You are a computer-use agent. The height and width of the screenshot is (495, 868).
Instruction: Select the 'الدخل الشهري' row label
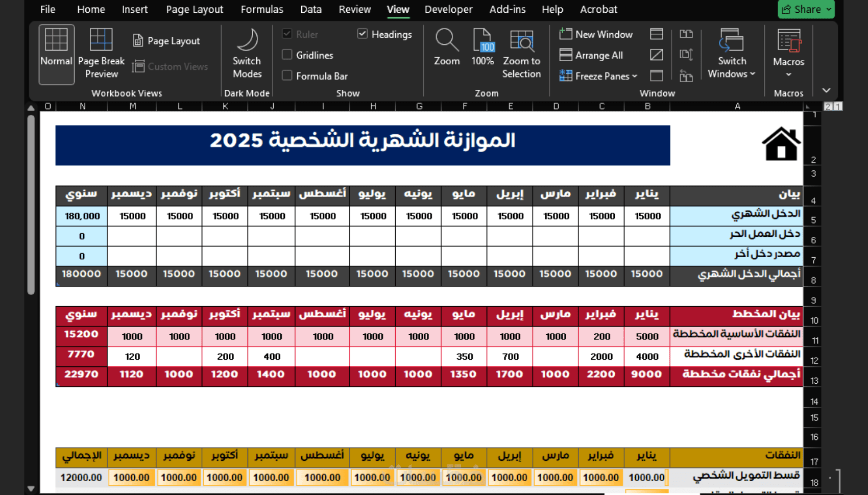coord(736,216)
